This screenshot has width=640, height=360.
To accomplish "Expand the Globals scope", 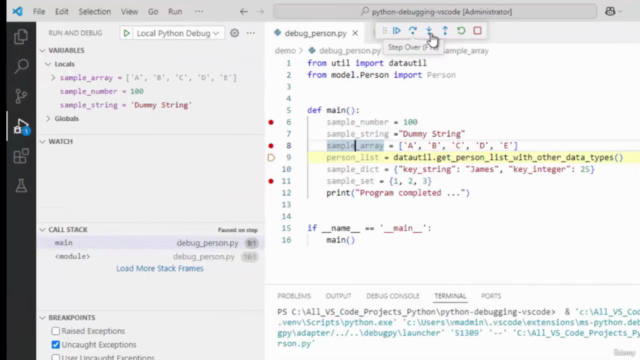I will 48,118.
